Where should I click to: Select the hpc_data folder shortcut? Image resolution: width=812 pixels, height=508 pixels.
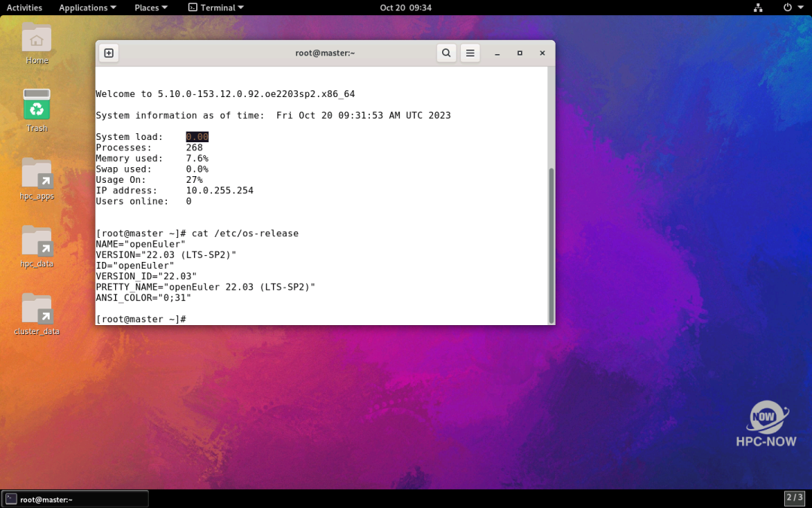[37, 247]
